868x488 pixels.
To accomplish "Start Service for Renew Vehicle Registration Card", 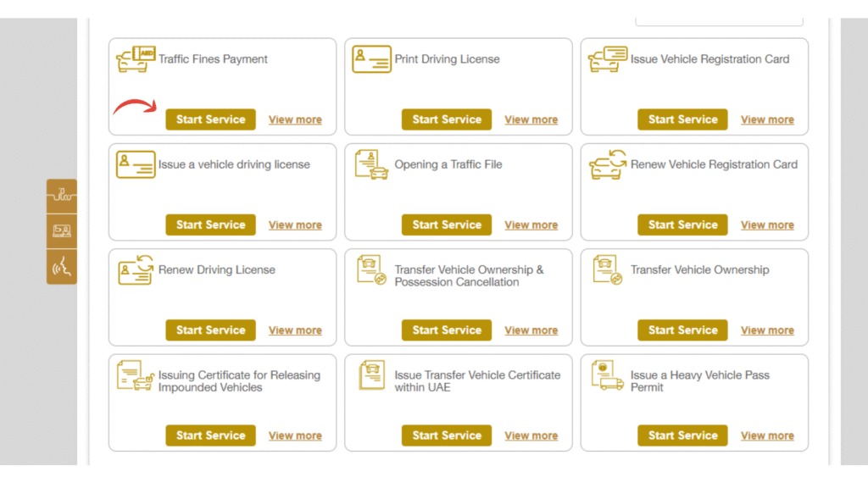I will 682,225.
